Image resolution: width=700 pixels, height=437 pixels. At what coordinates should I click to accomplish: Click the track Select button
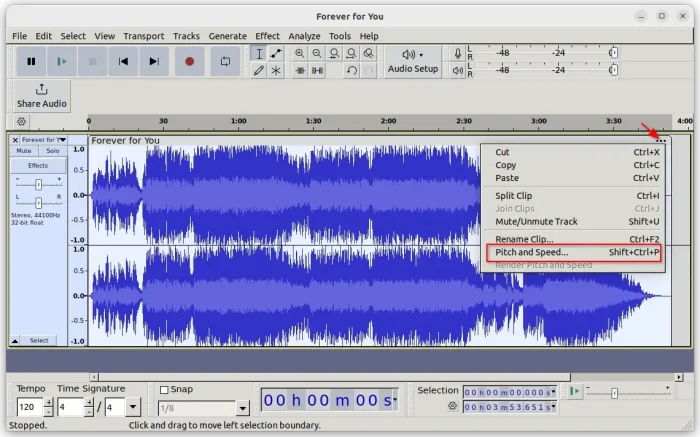[38, 341]
